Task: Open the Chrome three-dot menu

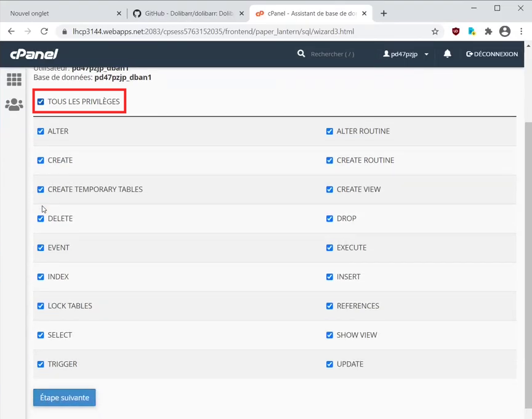Action: click(x=522, y=31)
